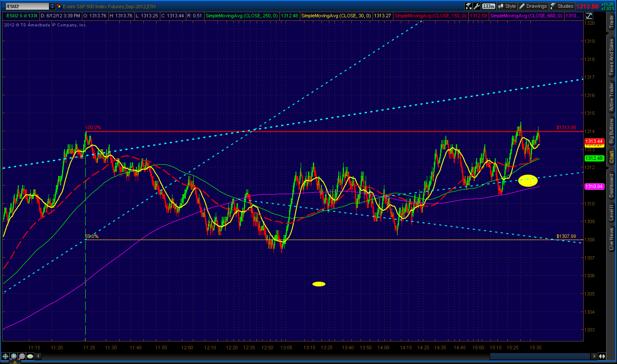Viewport: 617px width, 364px height.
Task: Click the 100.0% retracement label
Action: click(x=93, y=128)
